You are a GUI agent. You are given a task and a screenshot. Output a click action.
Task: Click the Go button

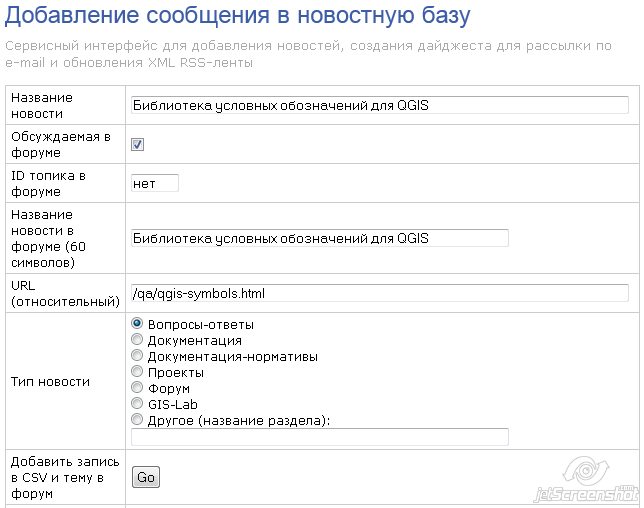(x=146, y=477)
